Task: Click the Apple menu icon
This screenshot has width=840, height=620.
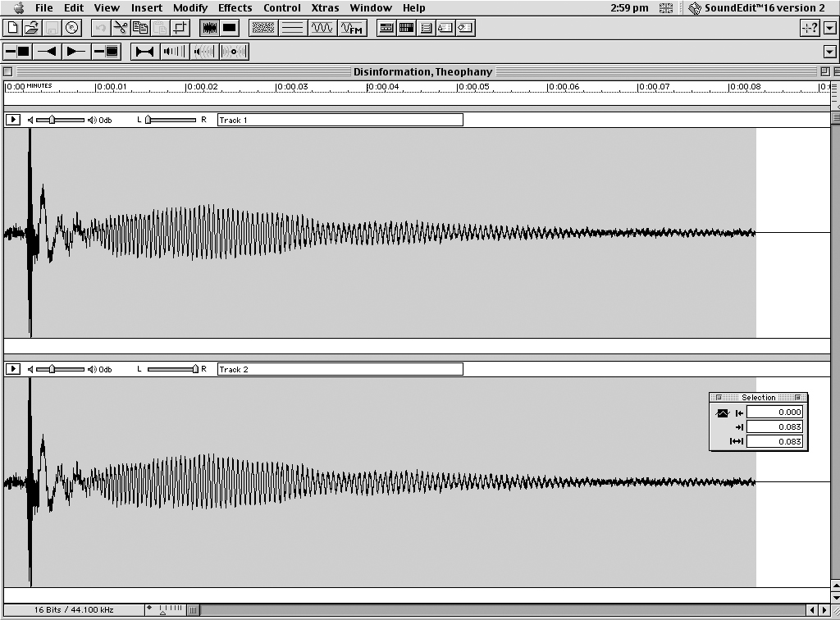Action: point(19,8)
